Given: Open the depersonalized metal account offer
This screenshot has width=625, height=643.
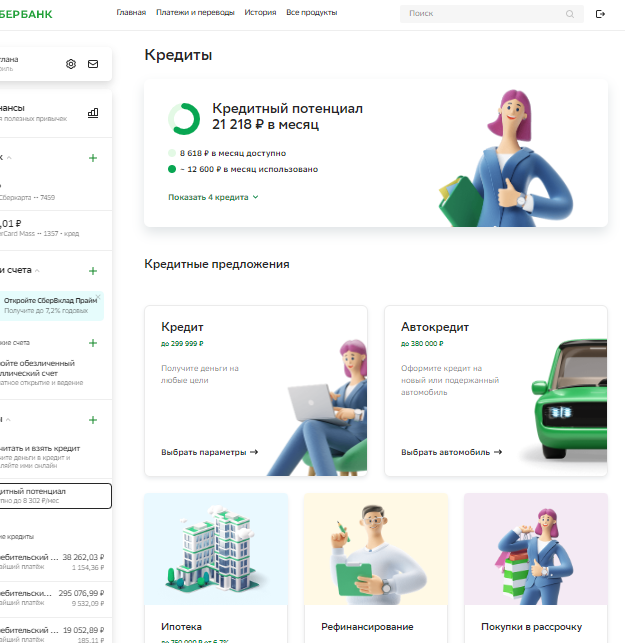Looking at the screenshot, I should (55, 372).
